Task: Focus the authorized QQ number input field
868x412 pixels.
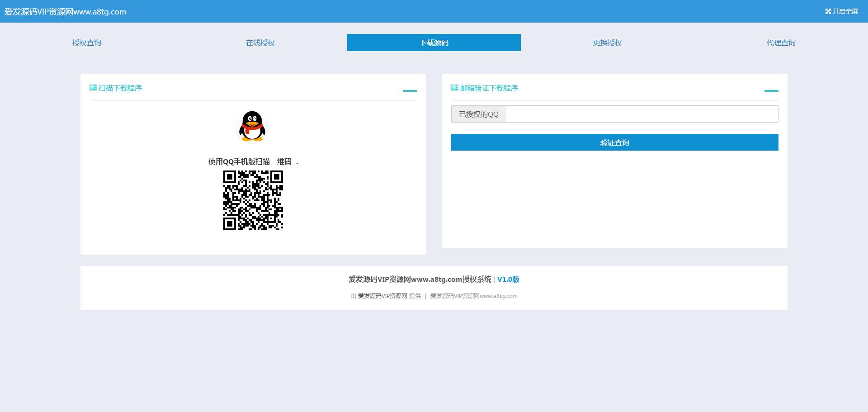Action: point(642,114)
